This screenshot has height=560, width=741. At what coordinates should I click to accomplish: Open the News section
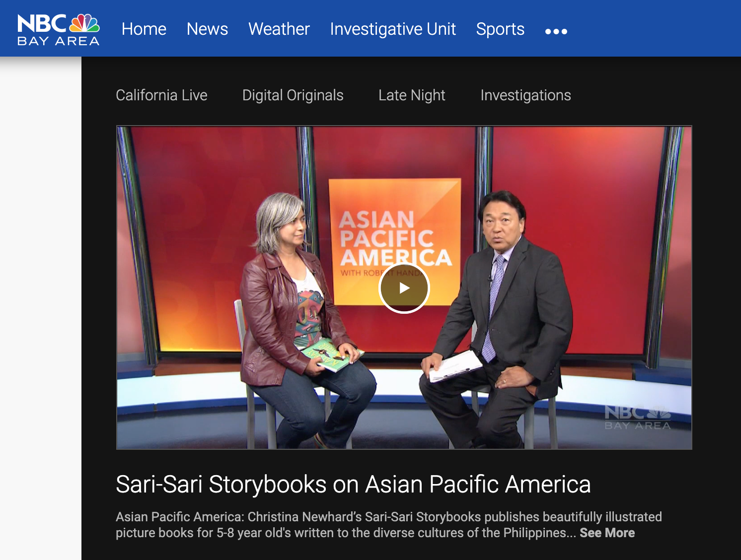coord(207,29)
